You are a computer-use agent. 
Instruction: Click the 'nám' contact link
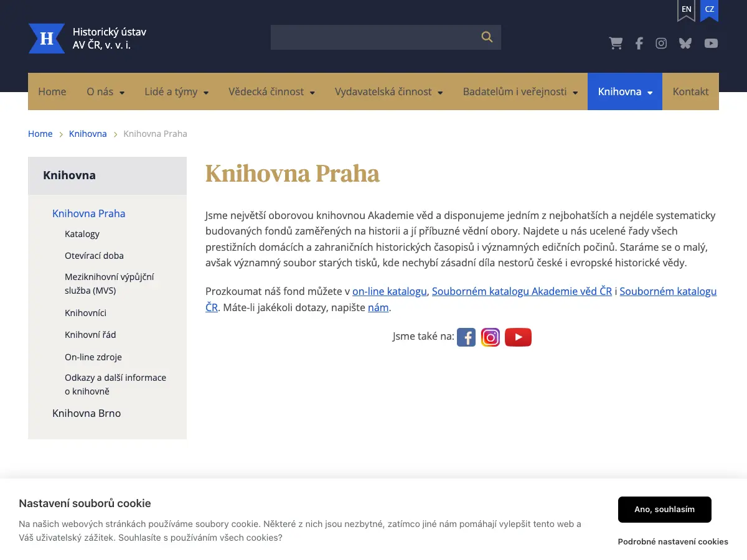click(378, 307)
